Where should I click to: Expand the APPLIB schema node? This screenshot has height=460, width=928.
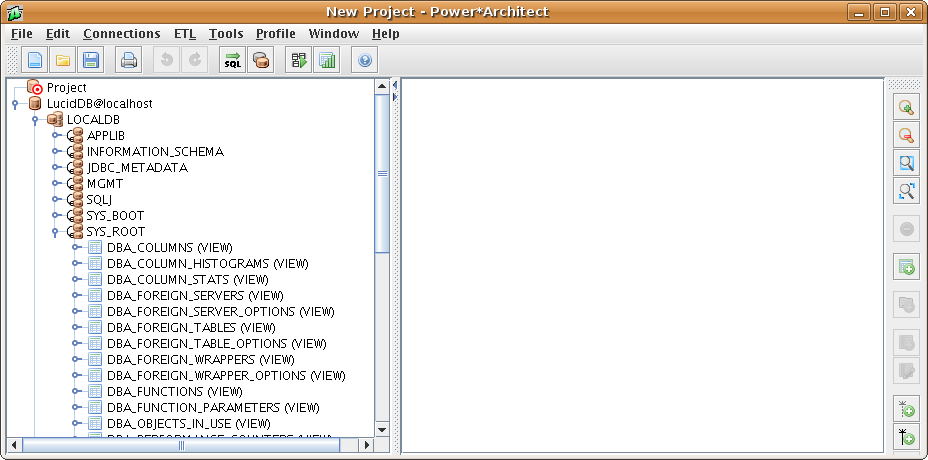(x=55, y=136)
